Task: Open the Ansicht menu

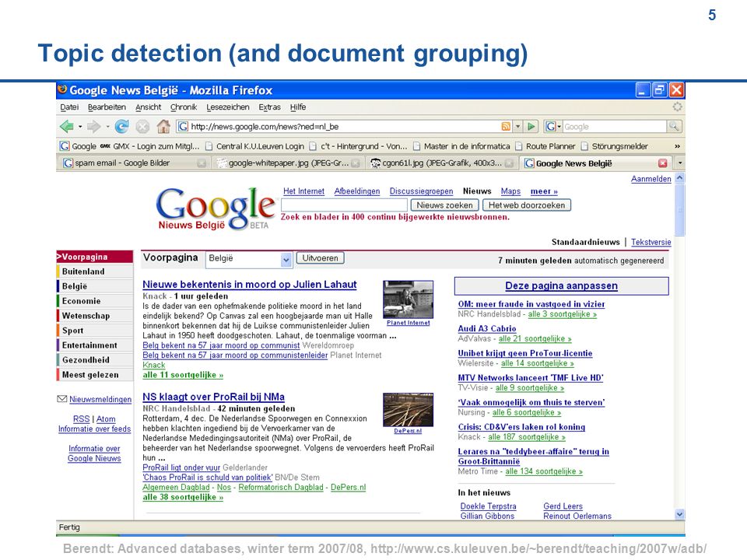Action: click(x=148, y=107)
